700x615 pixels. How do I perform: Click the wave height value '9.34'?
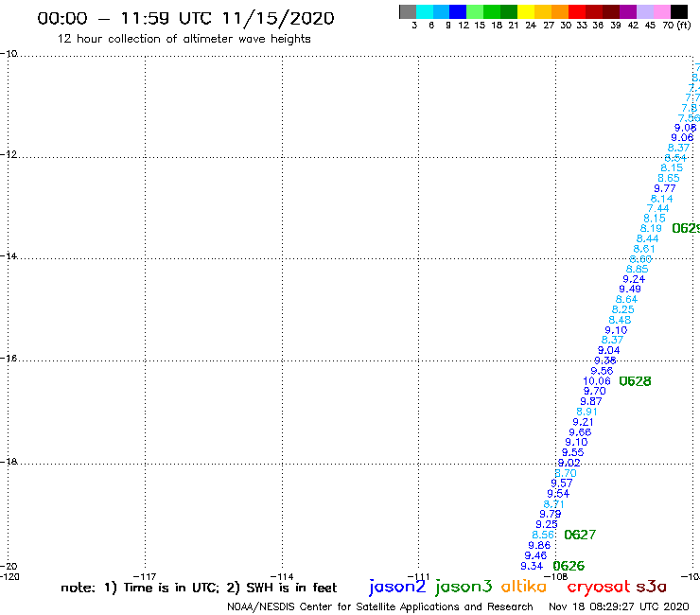point(532,566)
